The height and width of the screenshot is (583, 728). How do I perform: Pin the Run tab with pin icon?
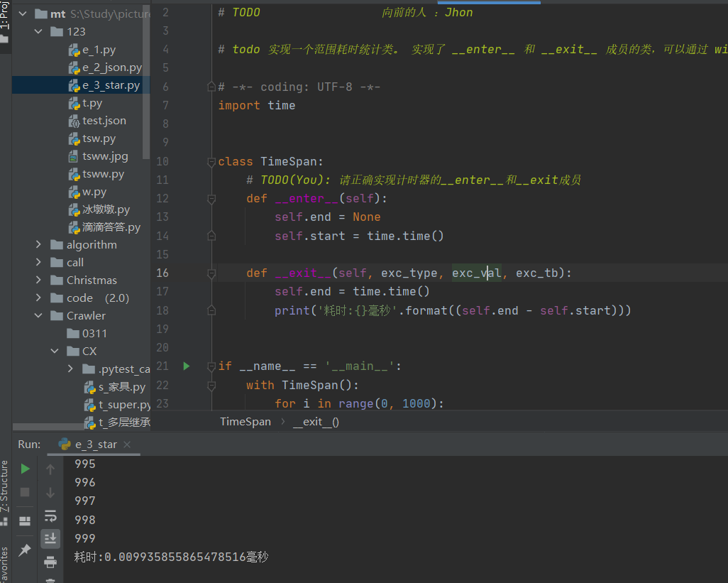tap(25, 550)
